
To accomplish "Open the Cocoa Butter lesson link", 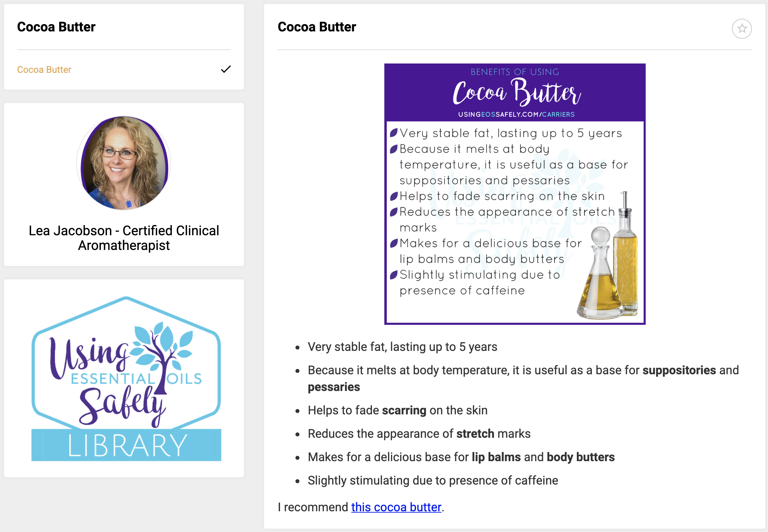I will (x=44, y=70).
